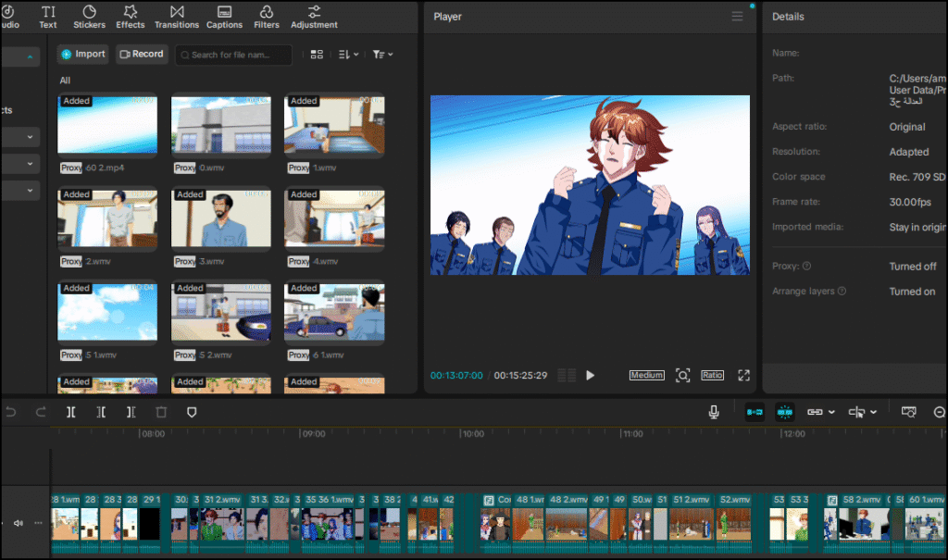Click the 'Rec. 709 SD' color space value
The width and height of the screenshot is (948, 560).
point(917,177)
